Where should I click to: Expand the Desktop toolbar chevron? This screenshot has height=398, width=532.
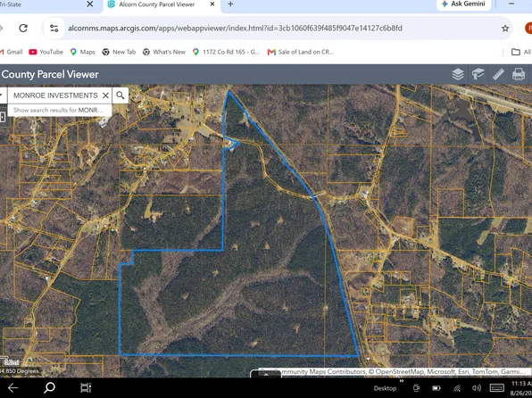pos(402,381)
